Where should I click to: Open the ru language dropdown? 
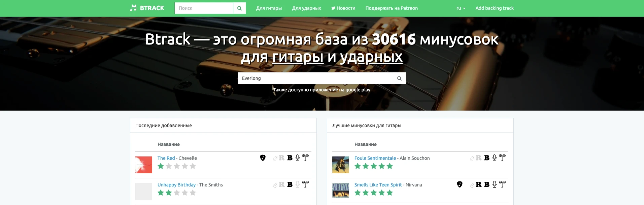point(461,8)
